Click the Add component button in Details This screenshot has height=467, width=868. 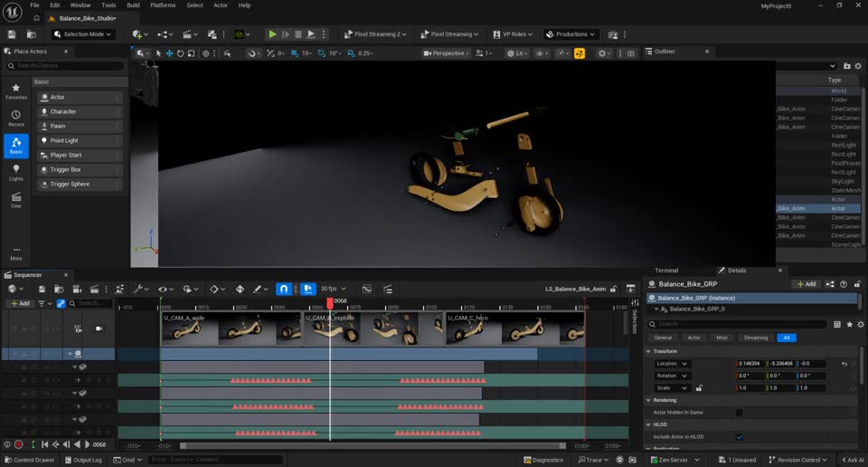click(x=806, y=284)
